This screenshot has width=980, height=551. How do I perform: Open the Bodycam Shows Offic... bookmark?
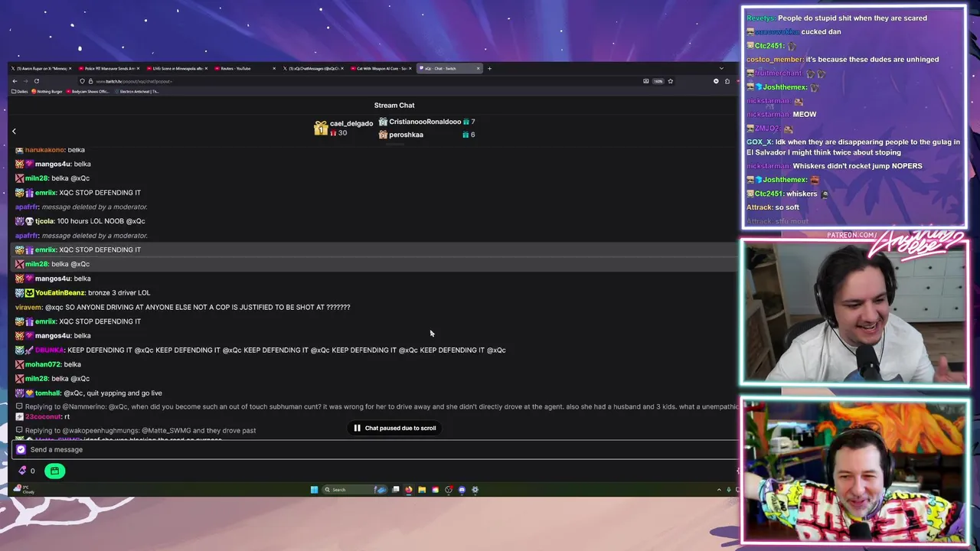coord(88,91)
